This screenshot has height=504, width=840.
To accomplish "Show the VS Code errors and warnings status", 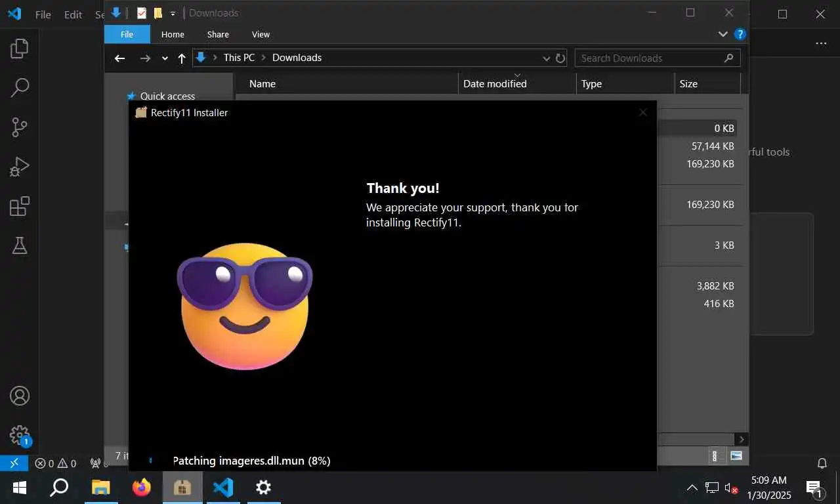I will click(x=55, y=463).
